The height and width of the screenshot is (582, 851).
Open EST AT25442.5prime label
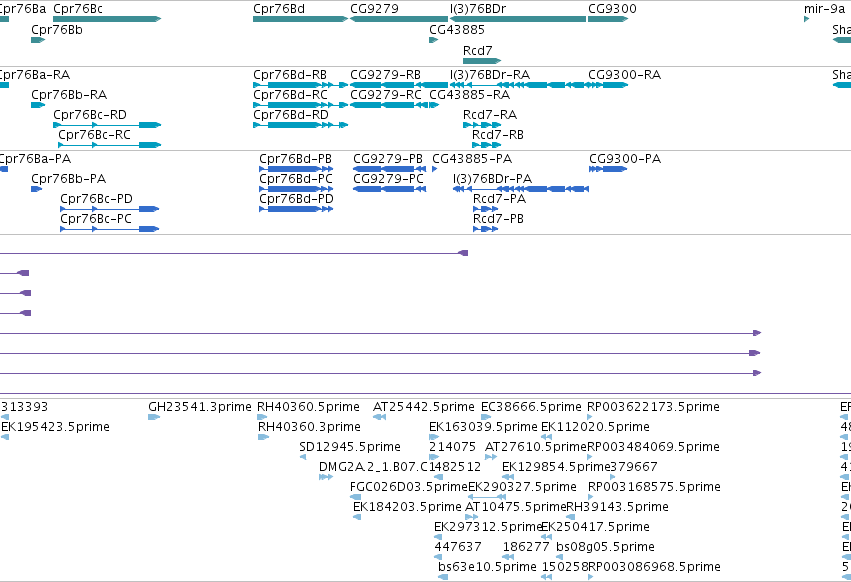click(423, 407)
